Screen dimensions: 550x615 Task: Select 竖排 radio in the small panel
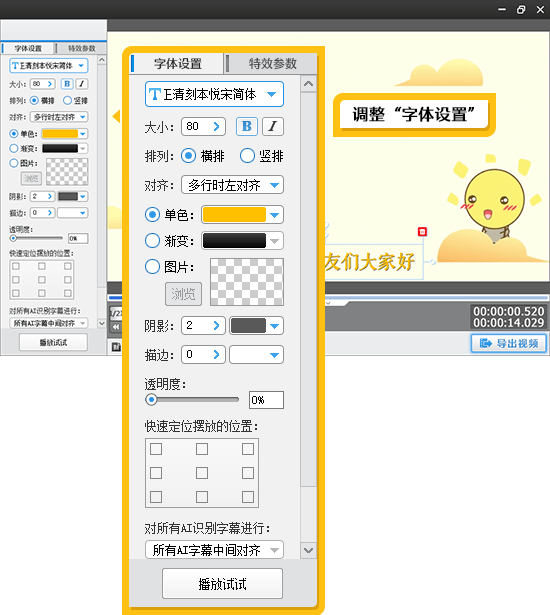pyautogui.click(x=67, y=100)
